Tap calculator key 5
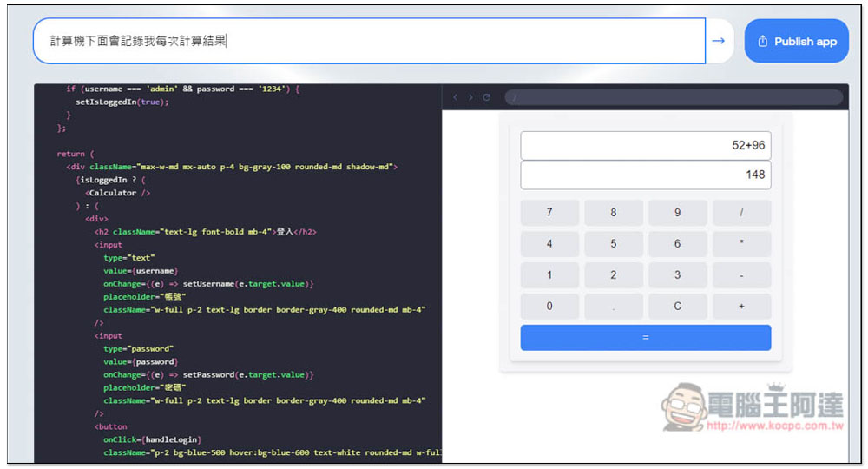Image resolution: width=868 pixels, height=469 pixels. click(614, 244)
